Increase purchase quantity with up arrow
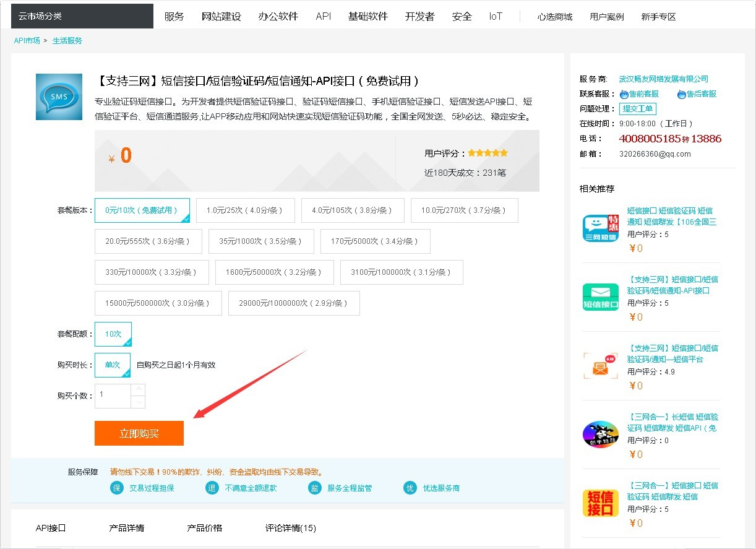 139,390
